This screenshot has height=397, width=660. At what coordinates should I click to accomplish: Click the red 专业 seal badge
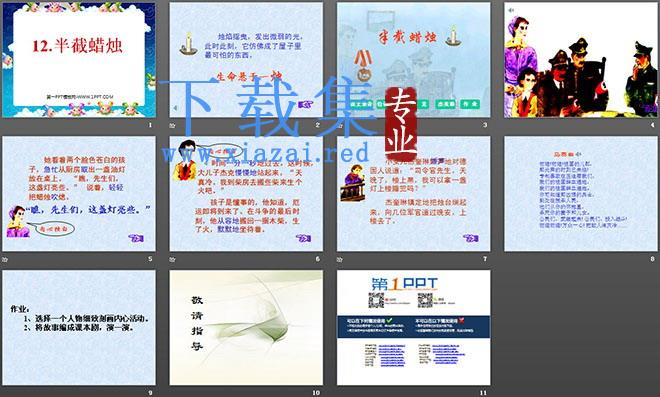(401, 124)
